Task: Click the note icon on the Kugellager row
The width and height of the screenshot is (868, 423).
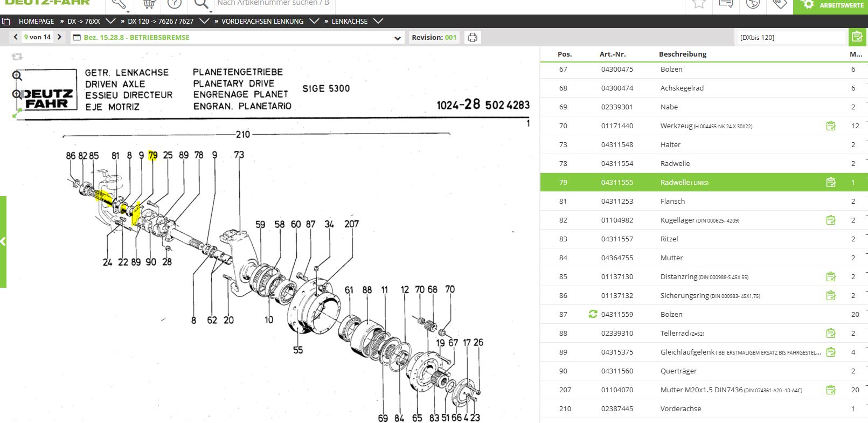Action: point(831,220)
